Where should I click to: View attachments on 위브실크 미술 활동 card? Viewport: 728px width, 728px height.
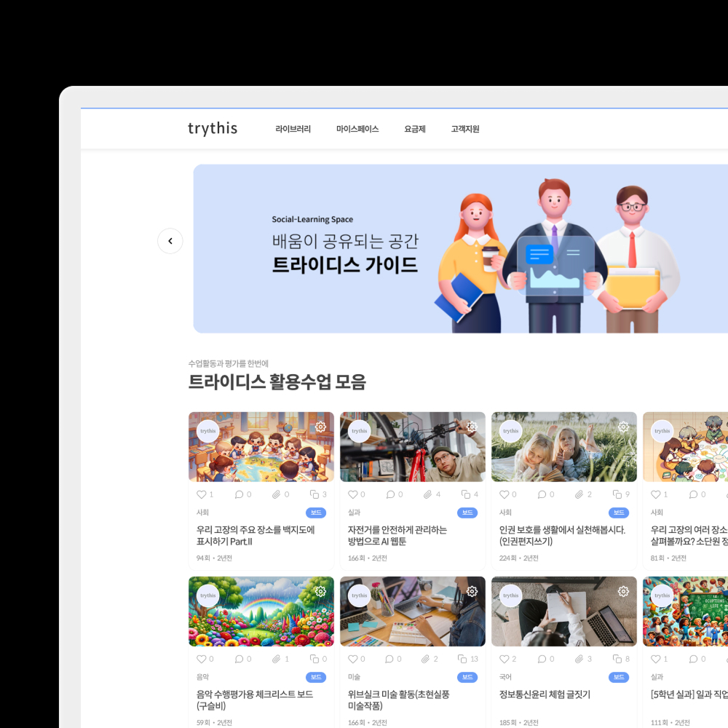pyautogui.click(x=425, y=659)
